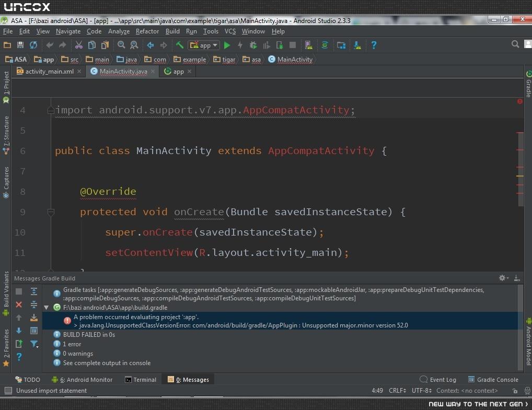Click the Cut scissors icon
532x410 pixels.
(x=79, y=45)
